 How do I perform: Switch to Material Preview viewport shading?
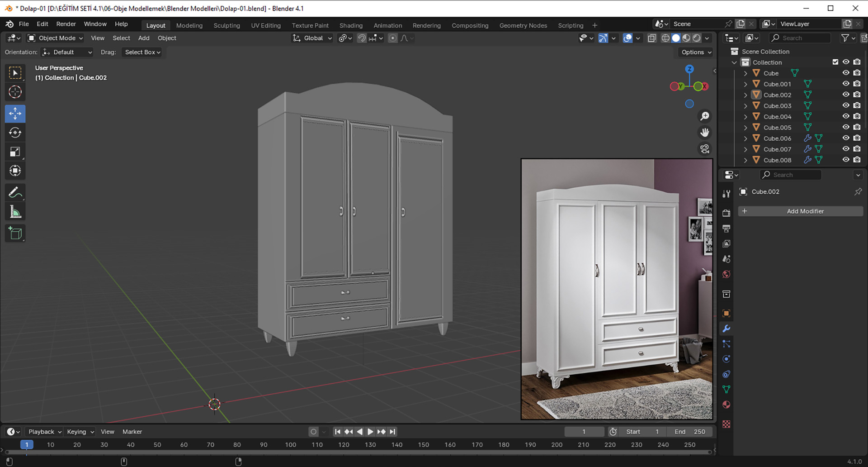[x=686, y=38]
